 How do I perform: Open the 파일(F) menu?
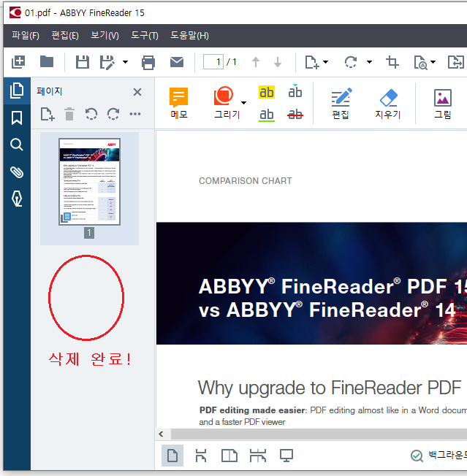tap(26, 36)
